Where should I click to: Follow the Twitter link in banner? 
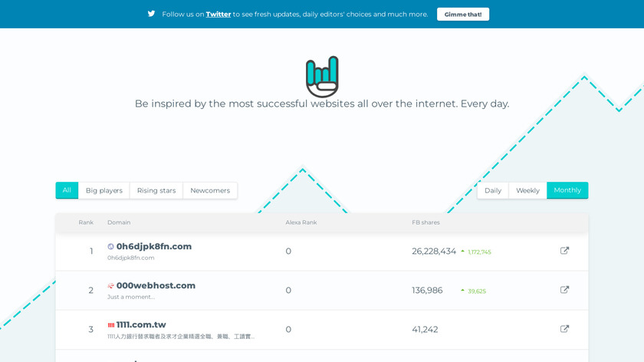pyautogui.click(x=219, y=14)
